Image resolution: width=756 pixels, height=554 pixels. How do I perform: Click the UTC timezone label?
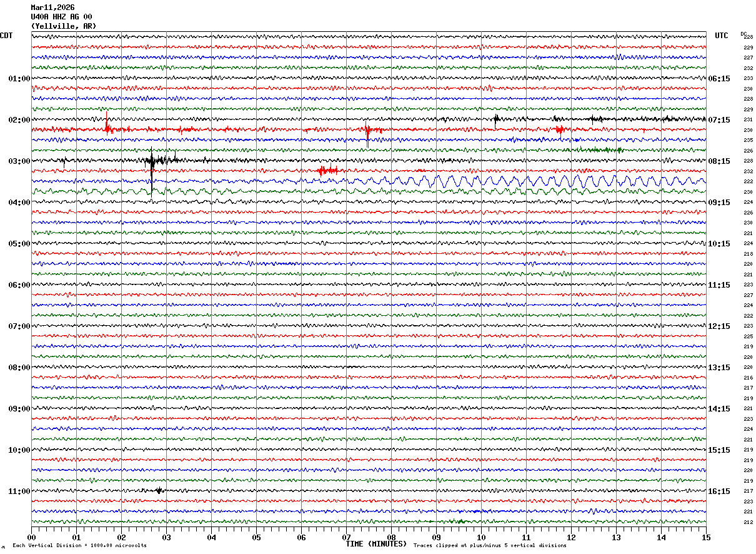(722, 36)
